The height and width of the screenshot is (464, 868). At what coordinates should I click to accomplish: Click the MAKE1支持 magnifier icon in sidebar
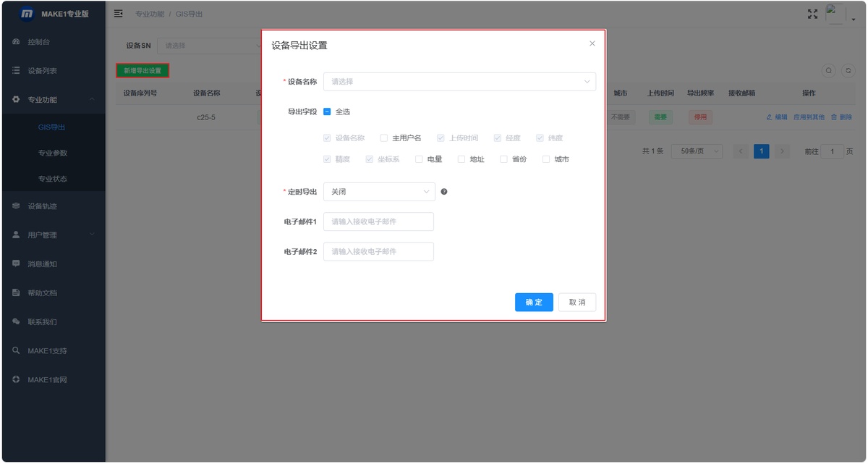click(x=16, y=351)
